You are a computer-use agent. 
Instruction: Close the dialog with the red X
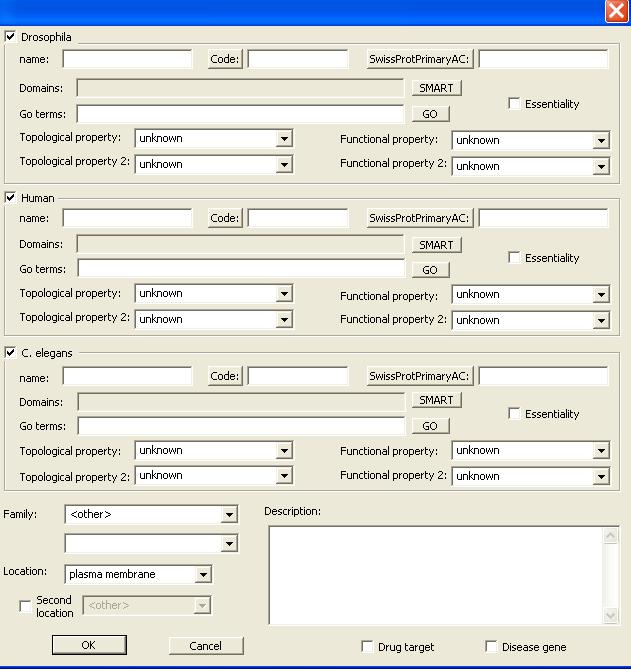tap(616, 11)
